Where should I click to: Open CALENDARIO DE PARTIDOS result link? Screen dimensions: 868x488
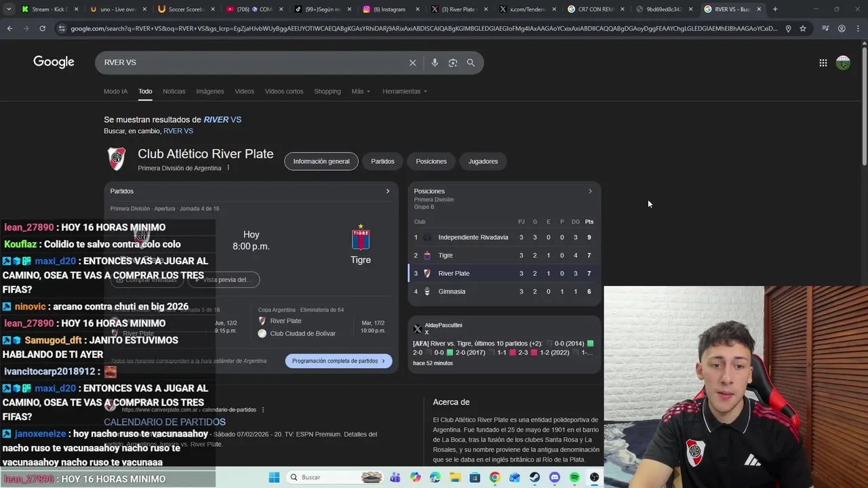pyautogui.click(x=165, y=422)
